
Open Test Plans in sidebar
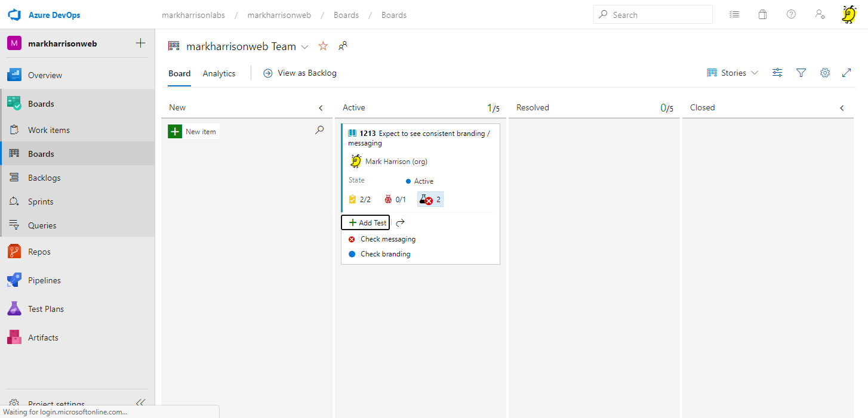pyautogui.click(x=46, y=309)
